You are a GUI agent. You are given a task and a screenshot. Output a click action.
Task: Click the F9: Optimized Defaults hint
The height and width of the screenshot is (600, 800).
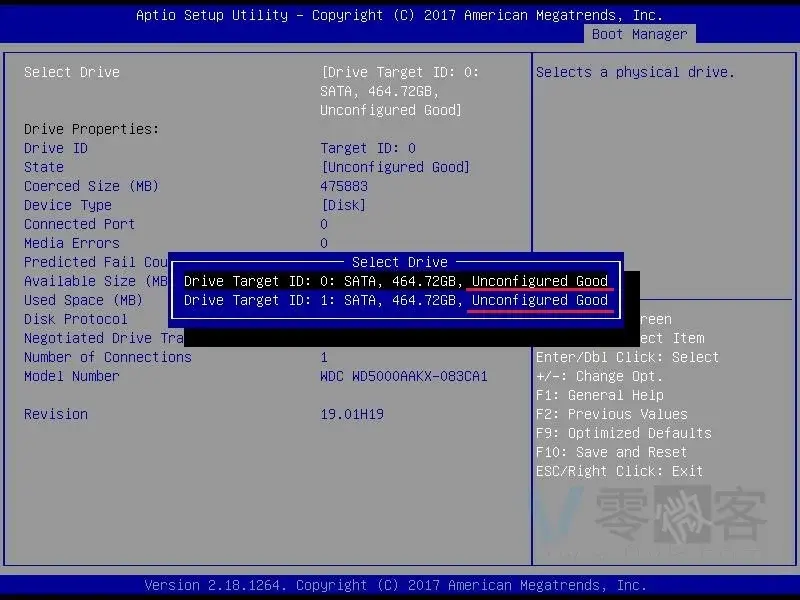[x=623, y=433]
